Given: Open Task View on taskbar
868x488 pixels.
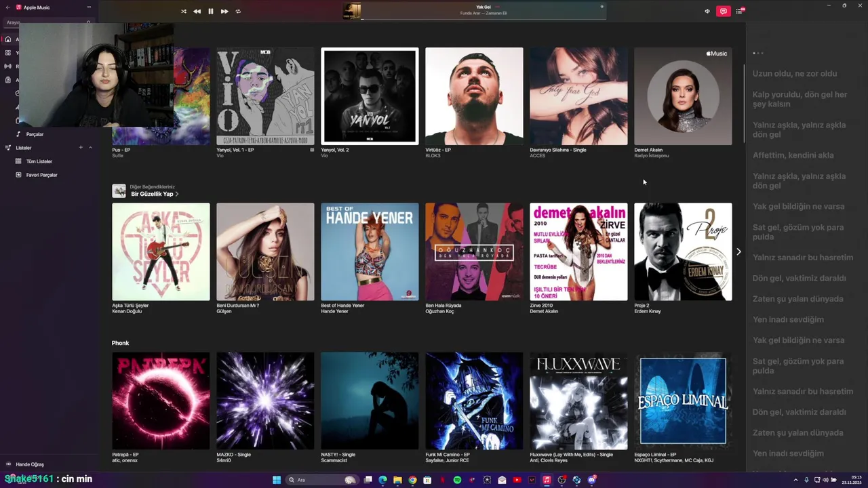Looking at the screenshot, I should coord(368,480).
